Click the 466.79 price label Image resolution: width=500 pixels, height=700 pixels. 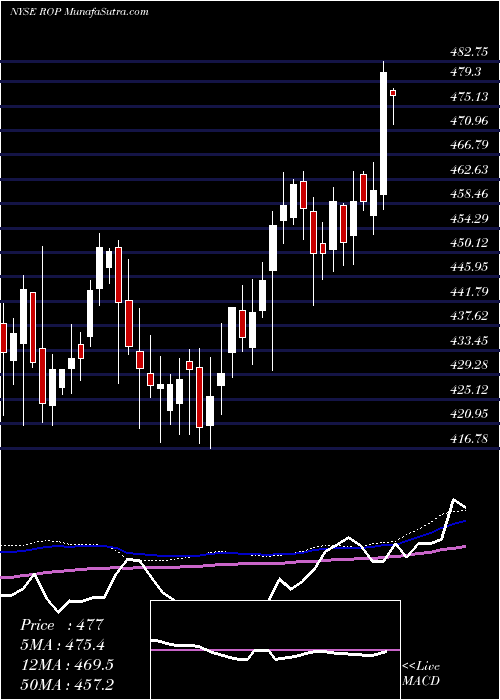(x=469, y=145)
